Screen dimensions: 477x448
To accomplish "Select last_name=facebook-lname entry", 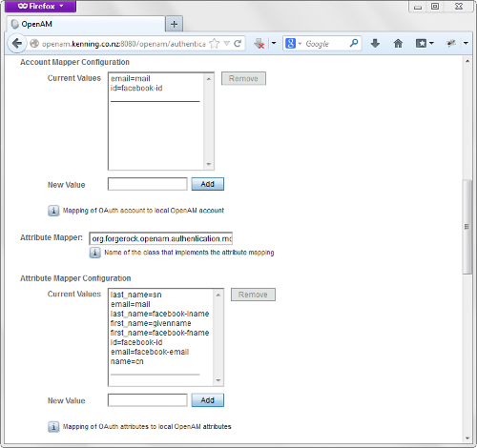I will coord(159,314).
